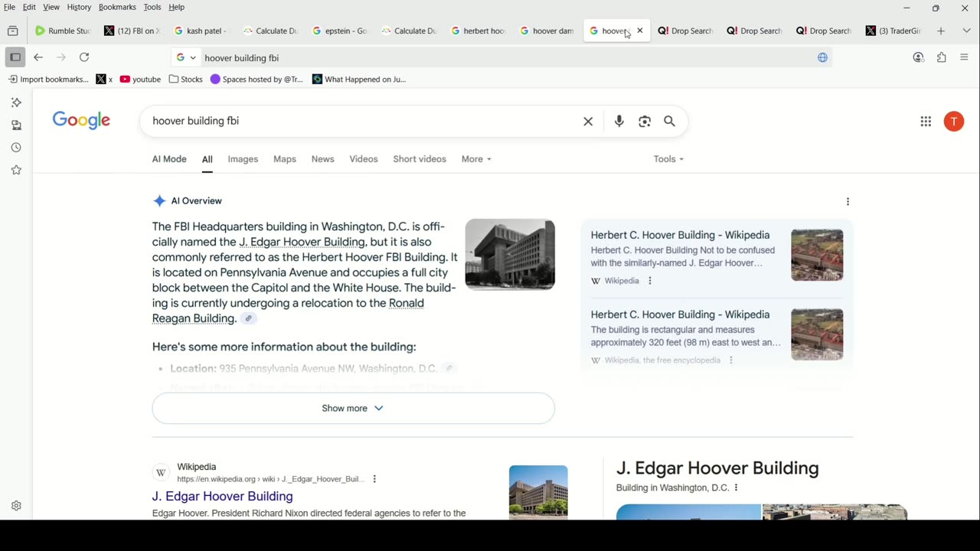980x551 pixels.
Task: Go back with browser back arrow
Action: [38, 57]
